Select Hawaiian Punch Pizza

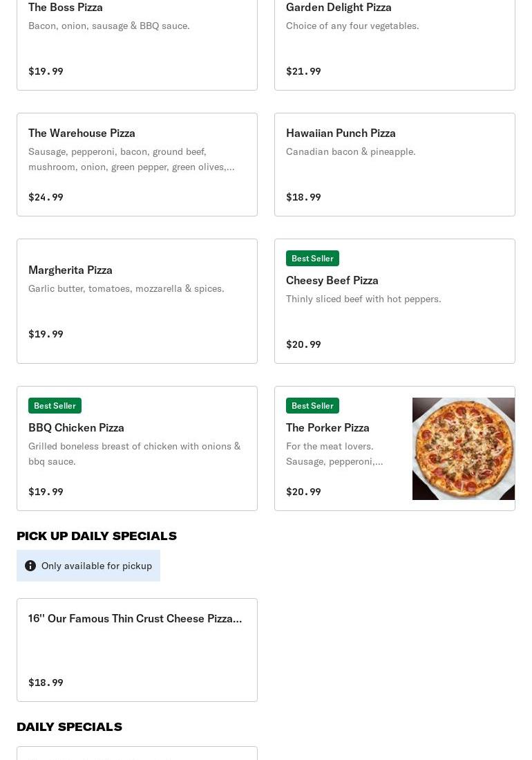click(341, 133)
